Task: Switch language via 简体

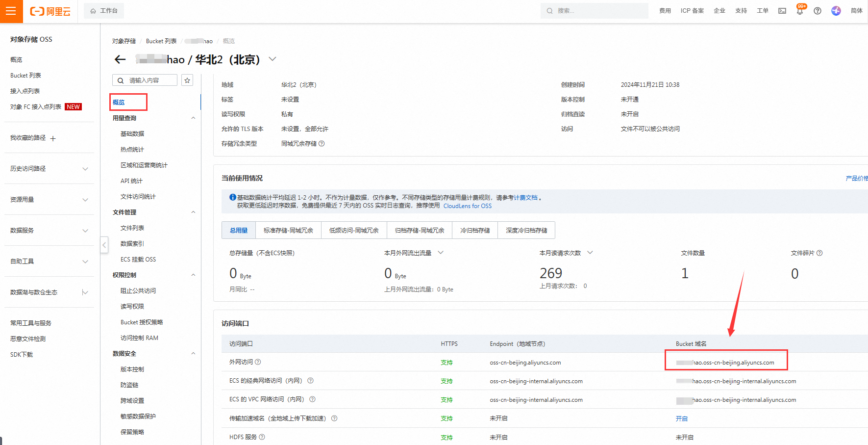Action: pyautogui.click(x=857, y=11)
